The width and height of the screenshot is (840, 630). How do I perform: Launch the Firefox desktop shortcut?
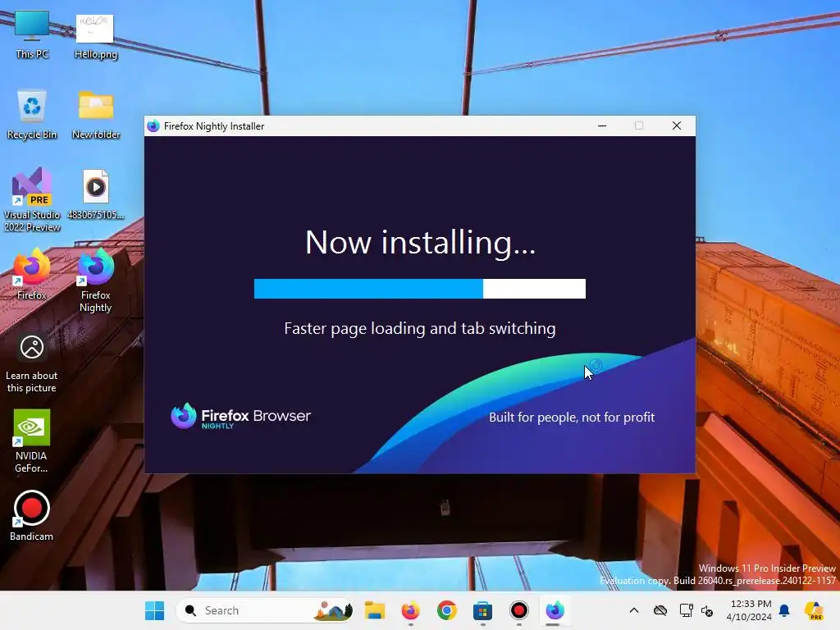click(32, 274)
